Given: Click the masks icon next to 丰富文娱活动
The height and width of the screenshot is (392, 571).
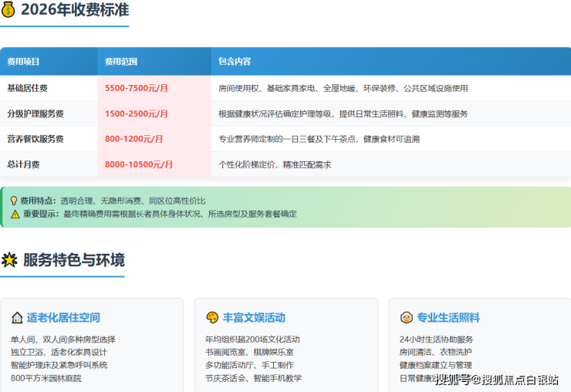Looking at the screenshot, I should coord(211,317).
